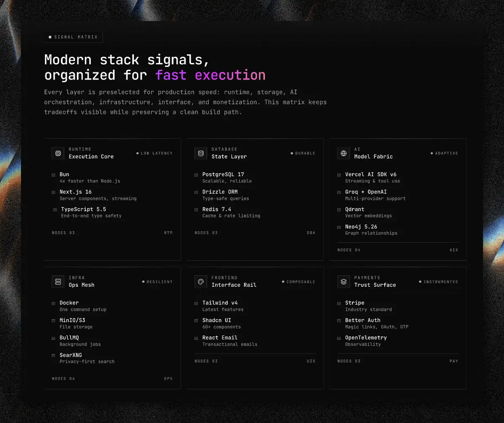Click the BullMQ item name

coord(69,338)
